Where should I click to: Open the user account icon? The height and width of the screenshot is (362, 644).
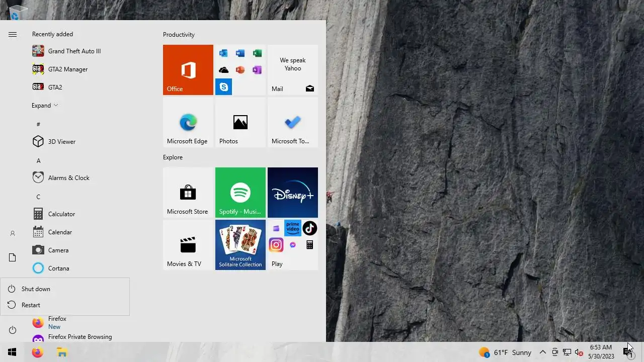pos(13,233)
